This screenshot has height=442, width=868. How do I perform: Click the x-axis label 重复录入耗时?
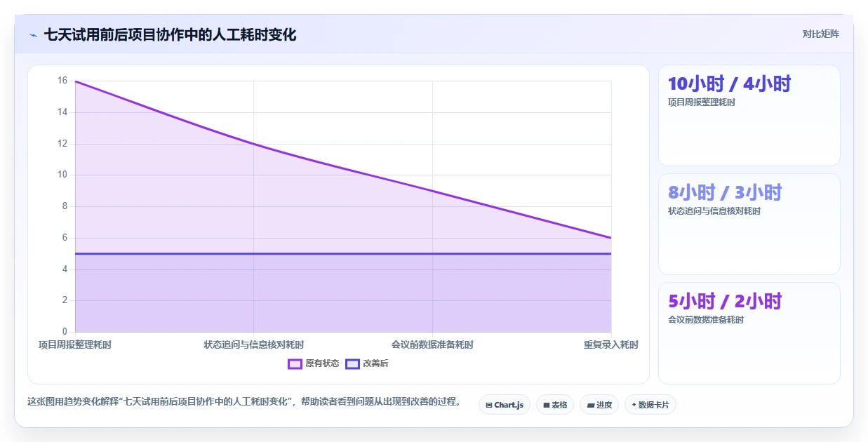click(611, 344)
